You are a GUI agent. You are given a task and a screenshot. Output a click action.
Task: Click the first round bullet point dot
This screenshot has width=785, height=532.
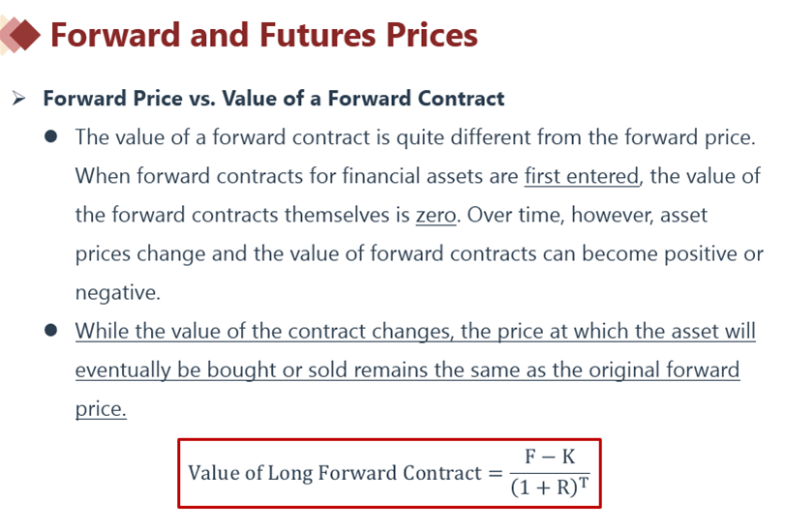tap(51, 137)
